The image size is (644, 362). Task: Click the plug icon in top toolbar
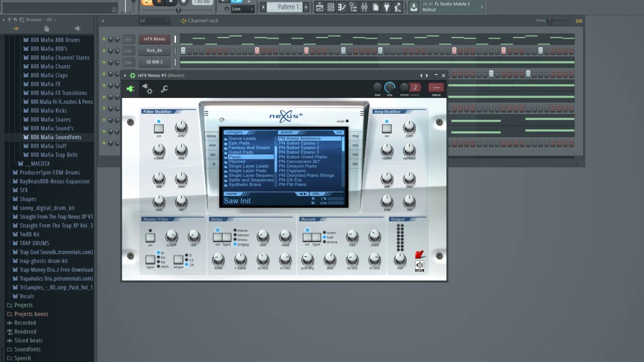pyautogui.click(x=386, y=7)
